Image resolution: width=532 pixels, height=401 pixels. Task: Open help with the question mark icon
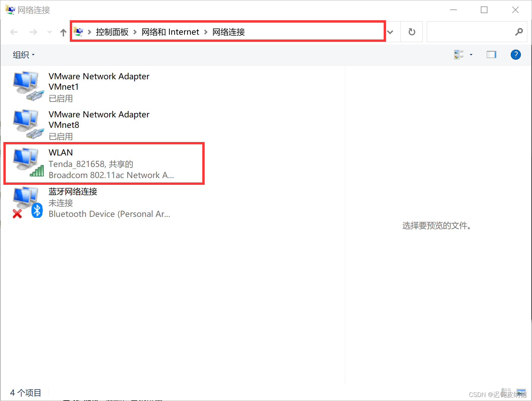pos(515,54)
